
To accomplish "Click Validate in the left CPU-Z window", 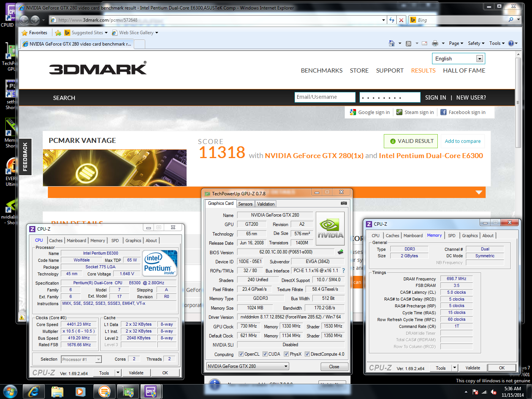I will [136, 373].
